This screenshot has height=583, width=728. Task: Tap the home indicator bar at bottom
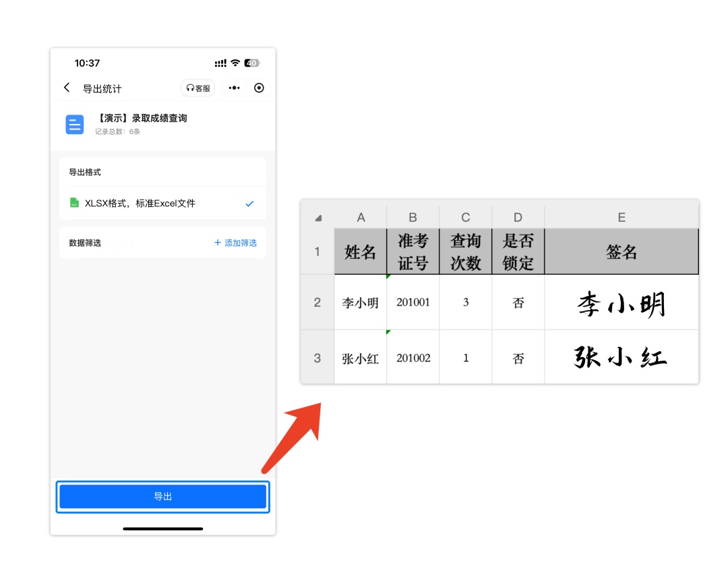163,528
